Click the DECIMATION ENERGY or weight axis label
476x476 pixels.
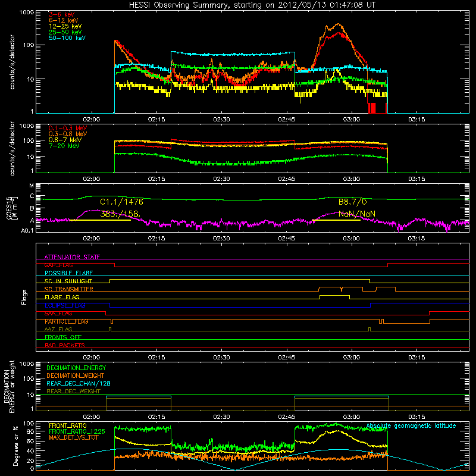pyautogui.click(x=9, y=386)
